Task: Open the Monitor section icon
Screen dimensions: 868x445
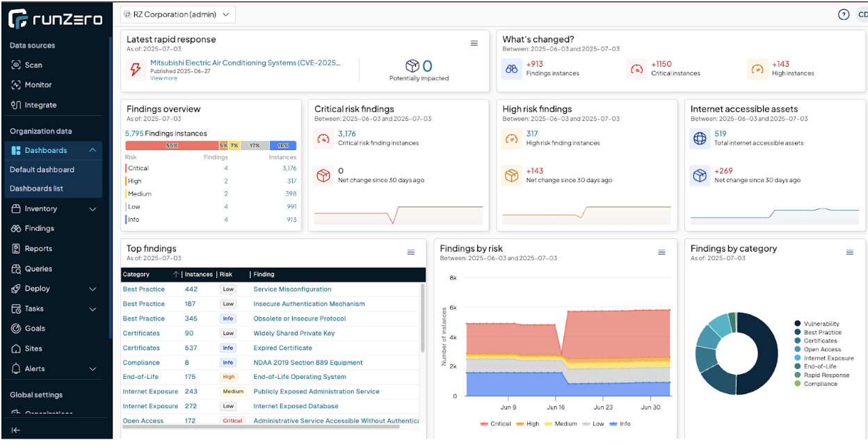Action: coord(16,85)
